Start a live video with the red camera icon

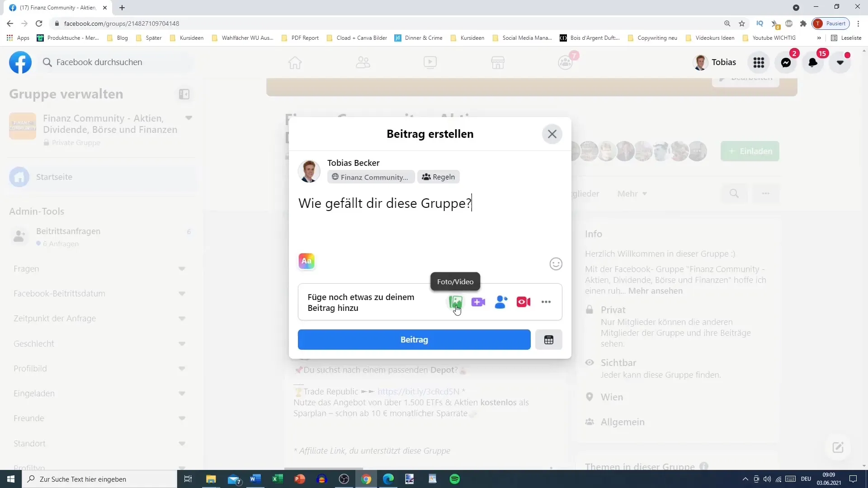click(x=524, y=302)
